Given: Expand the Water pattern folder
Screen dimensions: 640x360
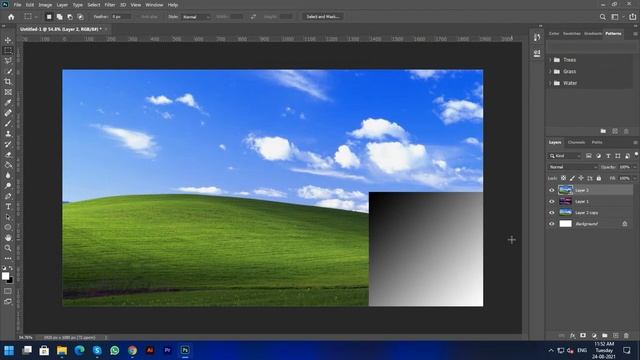Looking at the screenshot, I should [550, 83].
